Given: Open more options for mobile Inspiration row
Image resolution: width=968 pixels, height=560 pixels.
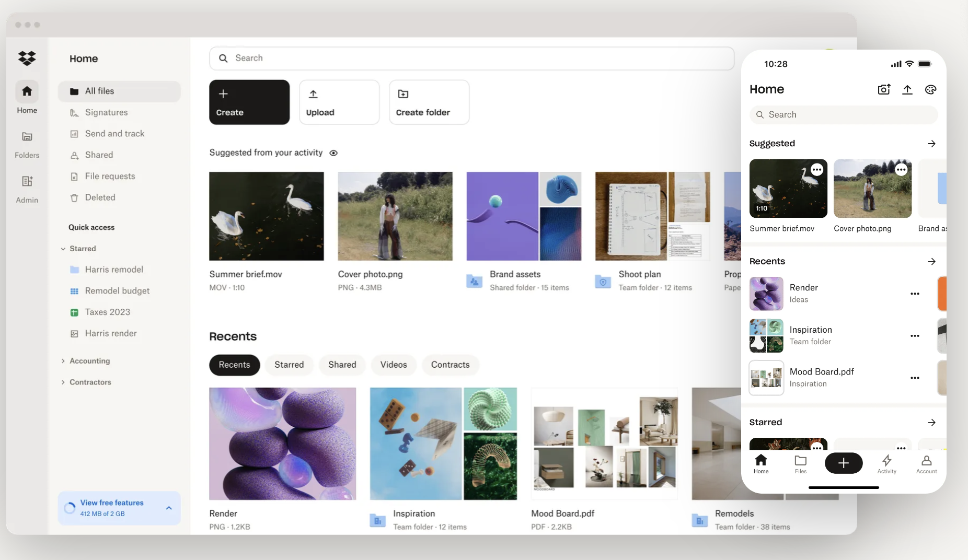Looking at the screenshot, I should click(915, 336).
